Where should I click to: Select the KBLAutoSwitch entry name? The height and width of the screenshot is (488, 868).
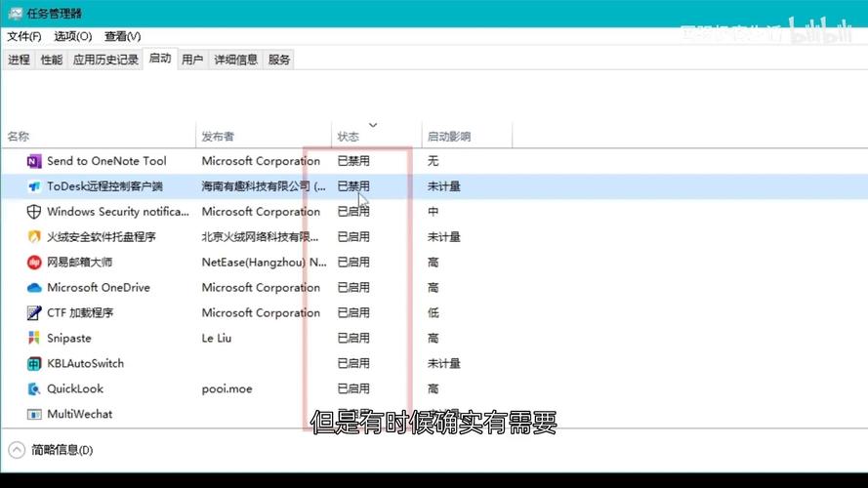85,363
